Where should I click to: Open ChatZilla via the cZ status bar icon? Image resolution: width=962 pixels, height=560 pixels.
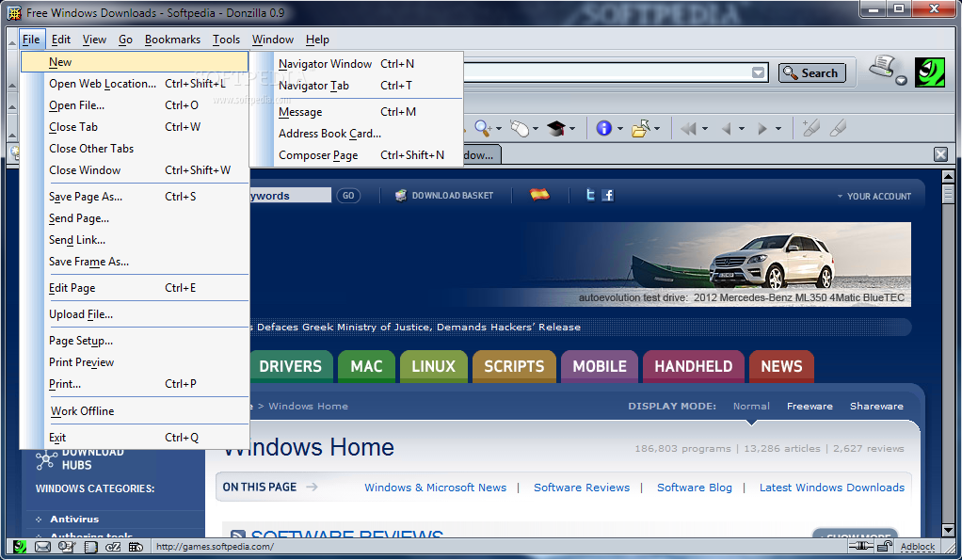tap(114, 547)
